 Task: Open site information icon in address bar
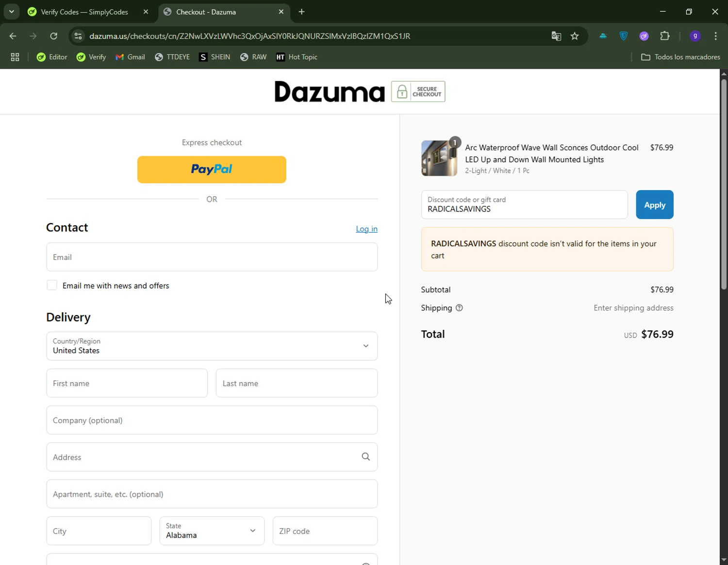(x=78, y=36)
